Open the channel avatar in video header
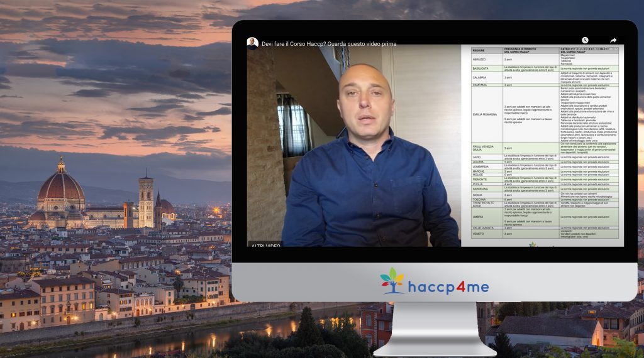This screenshot has width=644, height=358. [252, 43]
